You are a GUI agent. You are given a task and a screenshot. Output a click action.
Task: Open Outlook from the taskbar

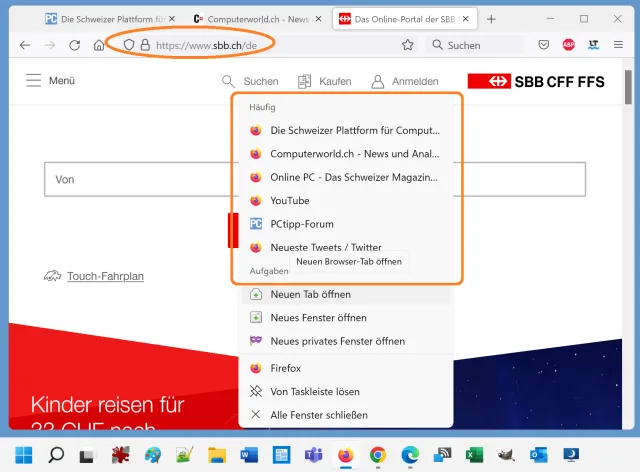[x=538, y=455]
